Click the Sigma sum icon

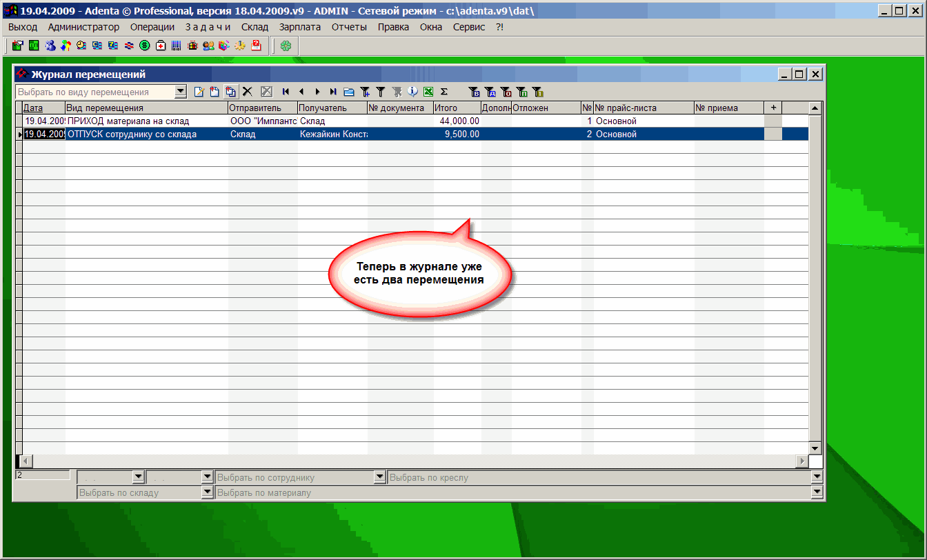tap(443, 91)
